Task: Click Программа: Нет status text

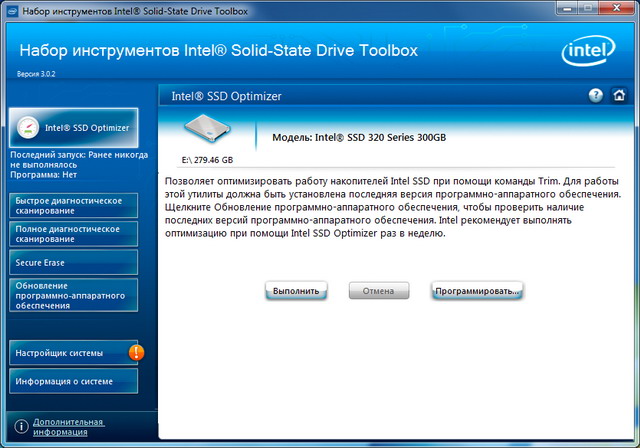Action: pos(43,175)
